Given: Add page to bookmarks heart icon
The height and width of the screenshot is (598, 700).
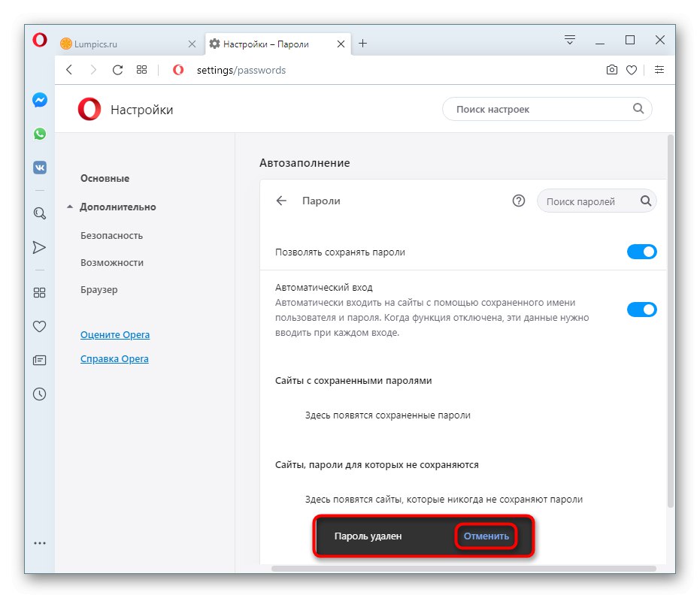Looking at the screenshot, I should coord(632,70).
